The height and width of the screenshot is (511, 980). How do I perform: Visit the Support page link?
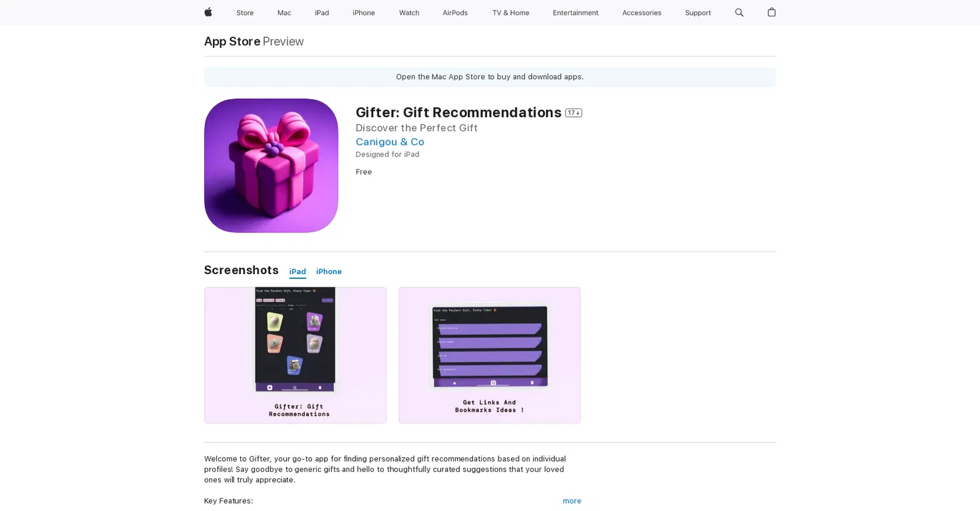tap(698, 13)
